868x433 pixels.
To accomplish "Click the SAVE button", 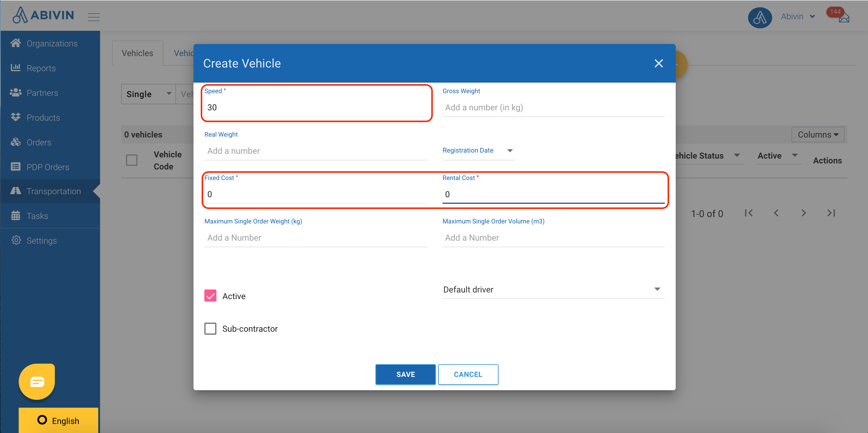I will [405, 374].
